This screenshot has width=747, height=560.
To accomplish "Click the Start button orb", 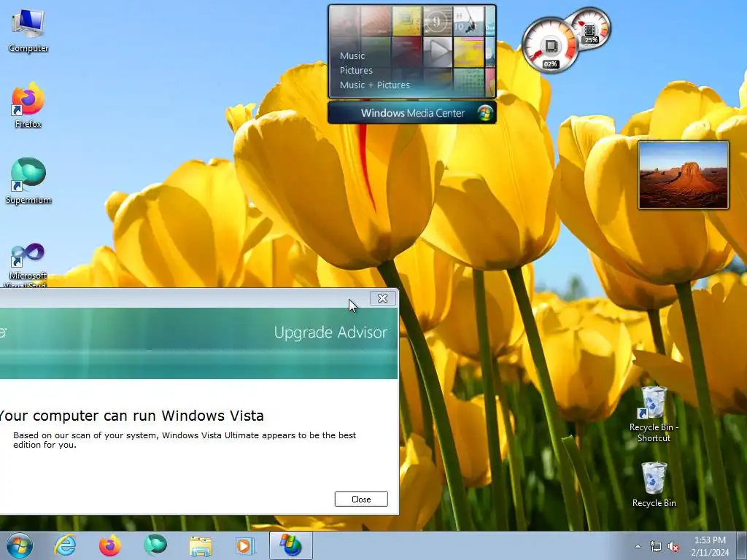I will 20,545.
